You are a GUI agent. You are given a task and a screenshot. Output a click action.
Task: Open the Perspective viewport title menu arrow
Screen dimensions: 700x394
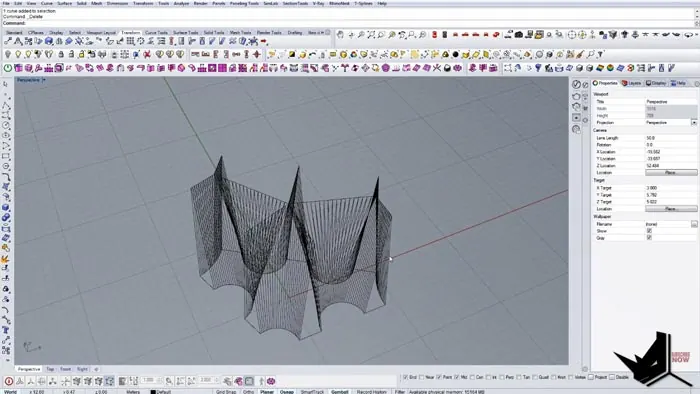[43, 80]
